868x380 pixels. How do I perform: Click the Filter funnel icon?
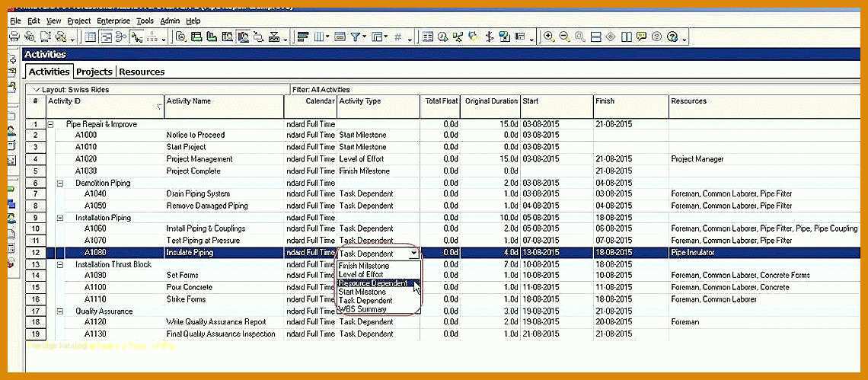point(354,37)
